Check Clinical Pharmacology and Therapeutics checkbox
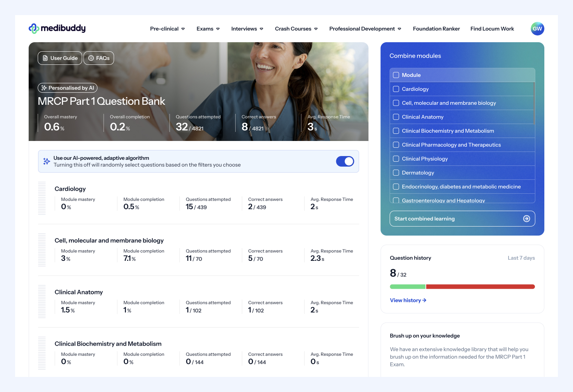573x392 pixels. coord(396,145)
